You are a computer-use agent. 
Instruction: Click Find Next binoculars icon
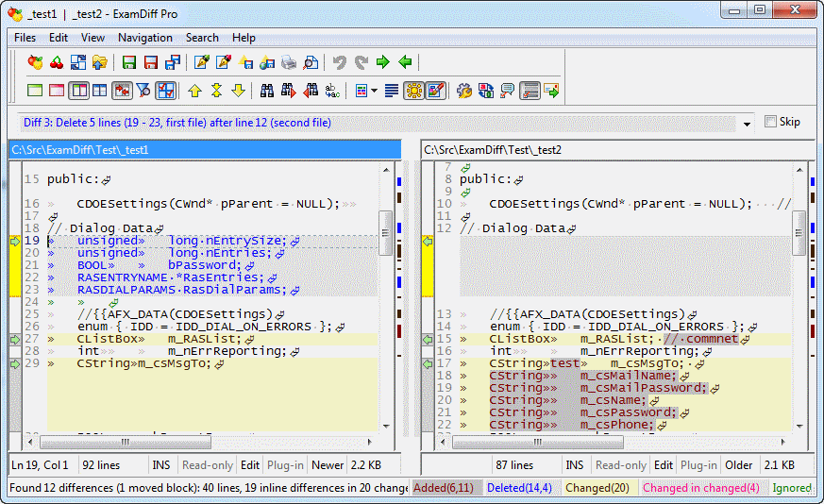coord(289,91)
